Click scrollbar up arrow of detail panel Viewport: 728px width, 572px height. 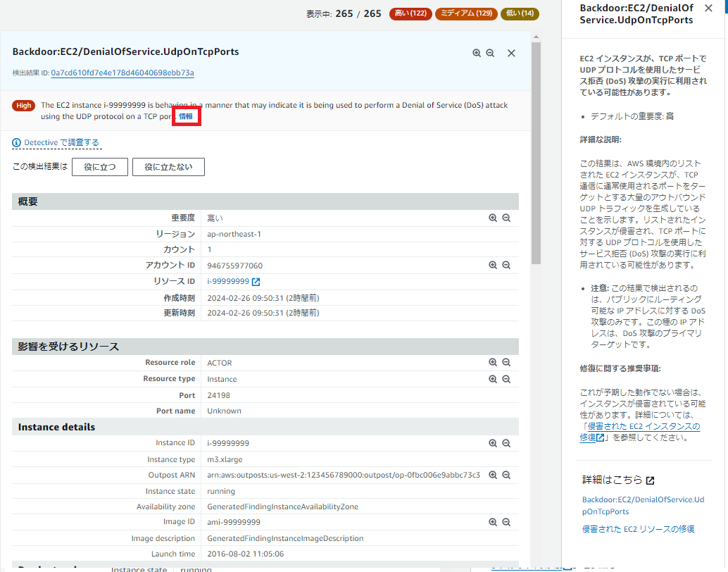click(536, 37)
